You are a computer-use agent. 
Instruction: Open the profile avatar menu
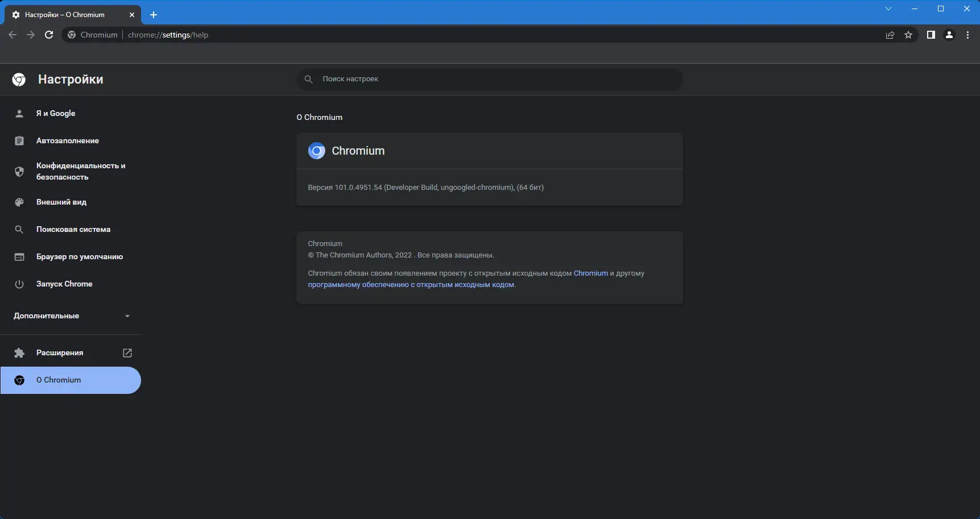(x=949, y=35)
